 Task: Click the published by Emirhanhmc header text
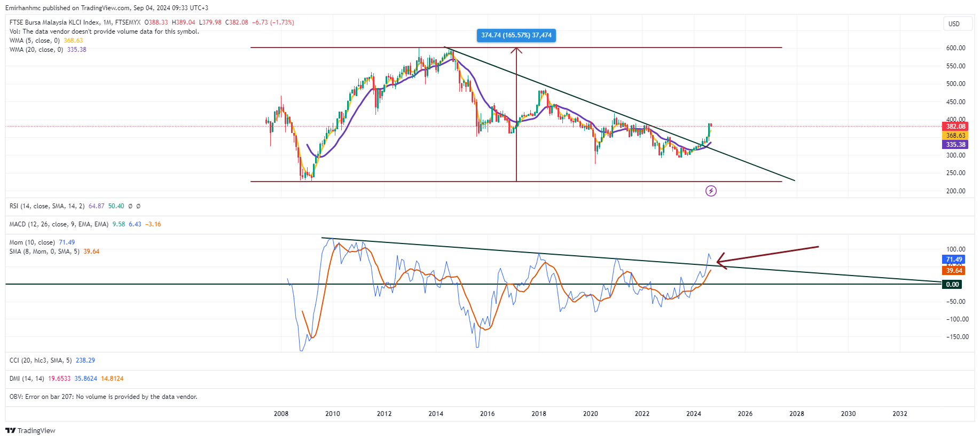(x=107, y=8)
